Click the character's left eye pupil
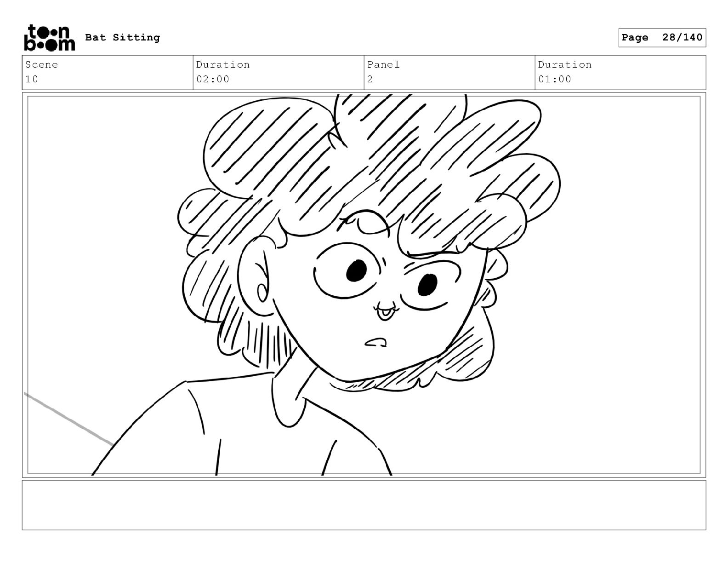 click(x=356, y=270)
